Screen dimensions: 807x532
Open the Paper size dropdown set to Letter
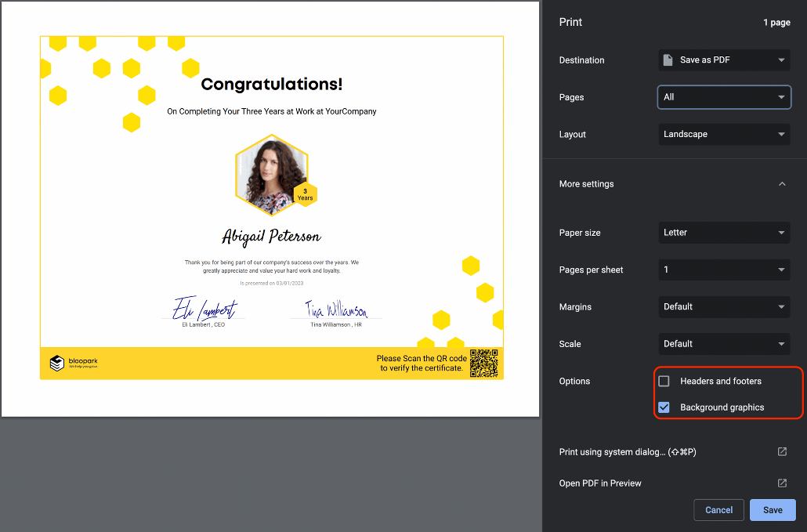724,233
